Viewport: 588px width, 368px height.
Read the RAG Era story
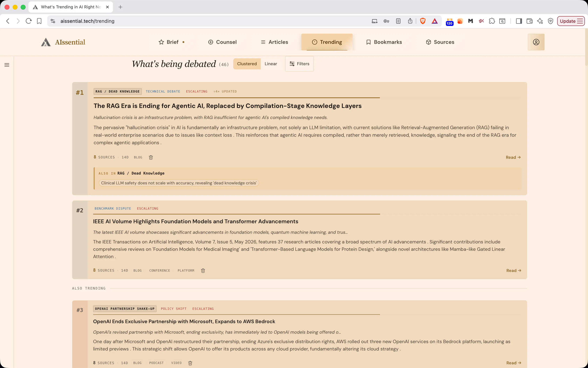click(513, 158)
